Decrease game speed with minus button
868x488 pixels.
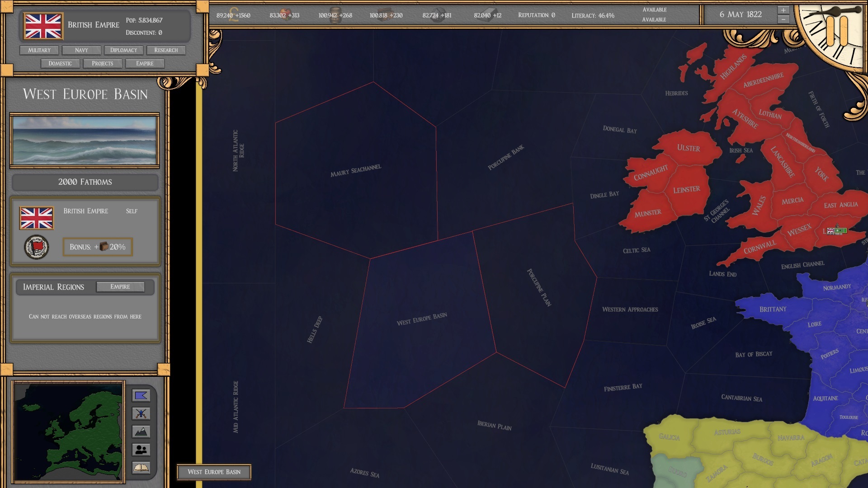click(783, 19)
